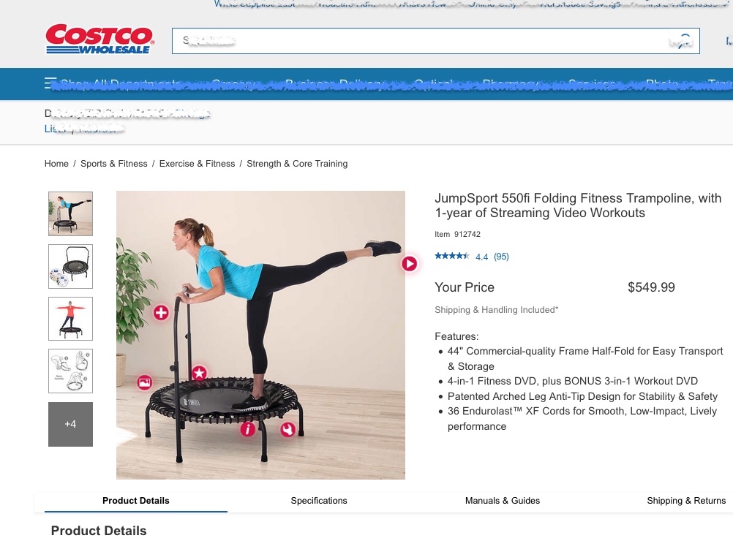Open the hamburger menu icon
The height and width of the screenshot is (560, 733).
[x=50, y=83]
